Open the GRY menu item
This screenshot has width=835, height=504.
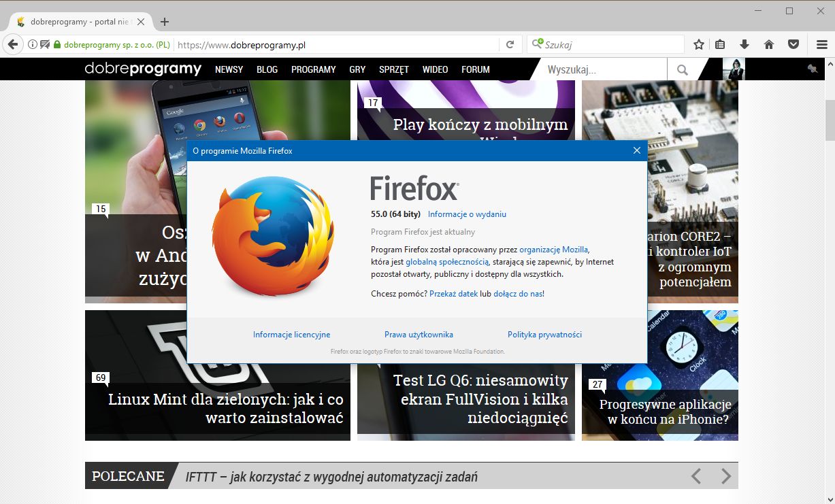357,69
